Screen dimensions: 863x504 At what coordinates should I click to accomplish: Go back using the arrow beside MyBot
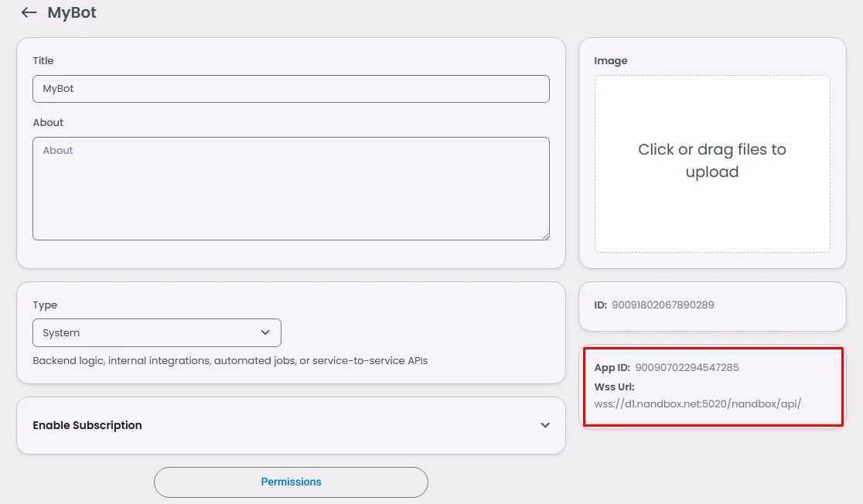pyautogui.click(x=29, y=12)
